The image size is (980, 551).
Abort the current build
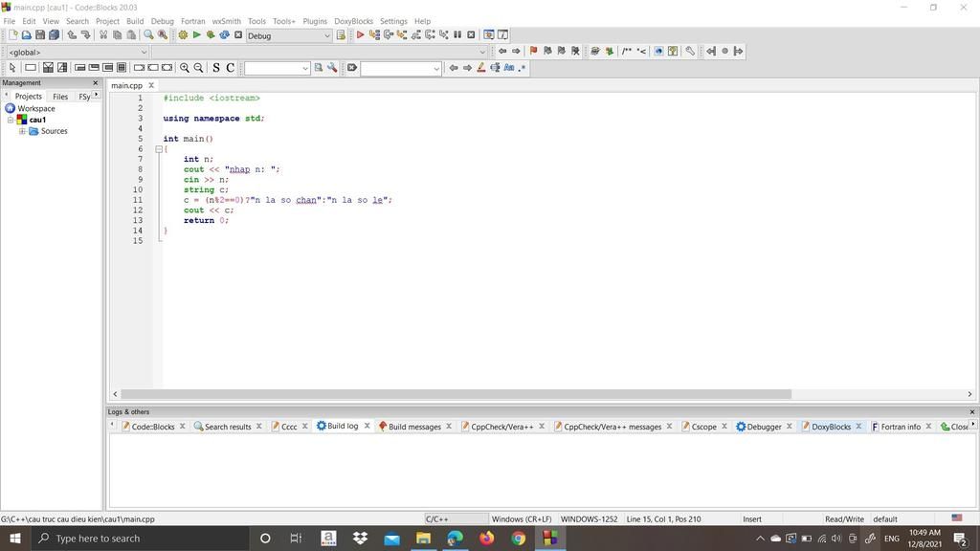pyautogui.click(x=238, y=35)
